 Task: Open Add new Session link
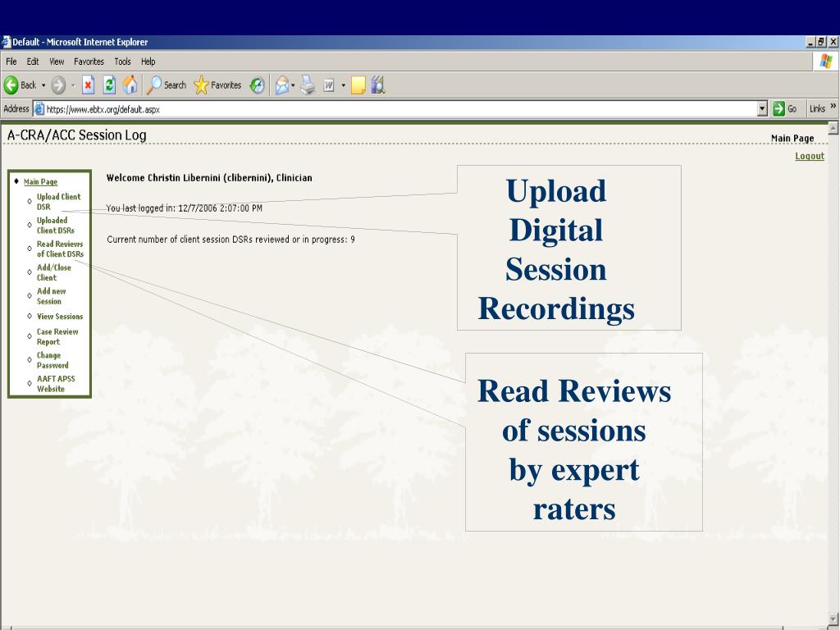point(52,295)
